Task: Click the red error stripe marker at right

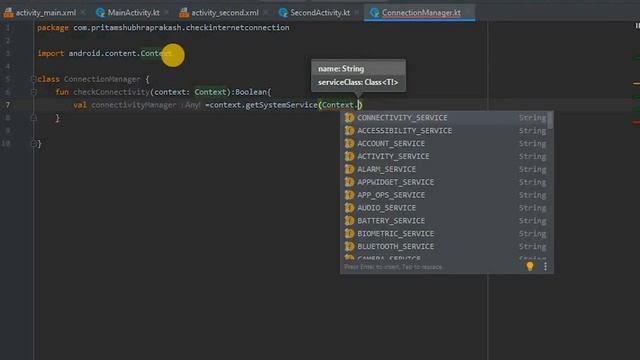Action: coord(636,122)
